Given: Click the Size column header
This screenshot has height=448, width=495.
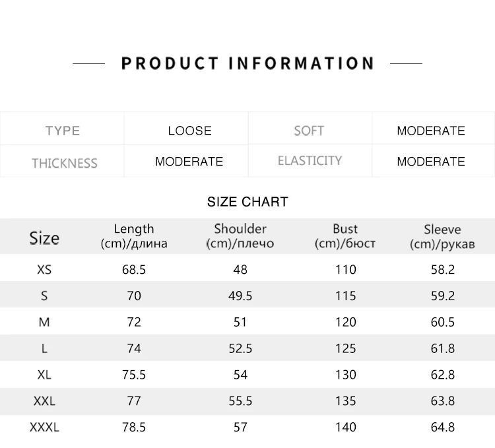Looking at the screenshot, I should click(44, 238).
